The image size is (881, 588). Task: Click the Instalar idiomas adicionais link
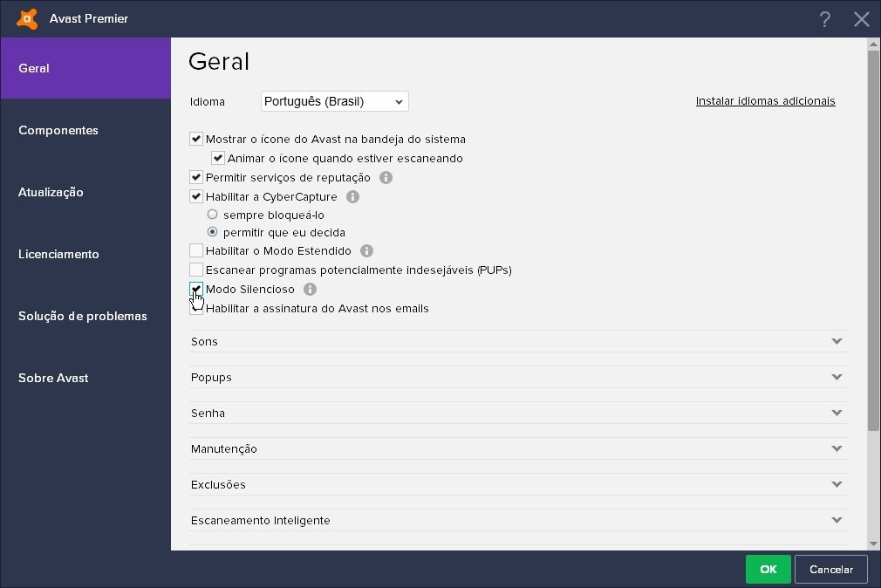765,100
